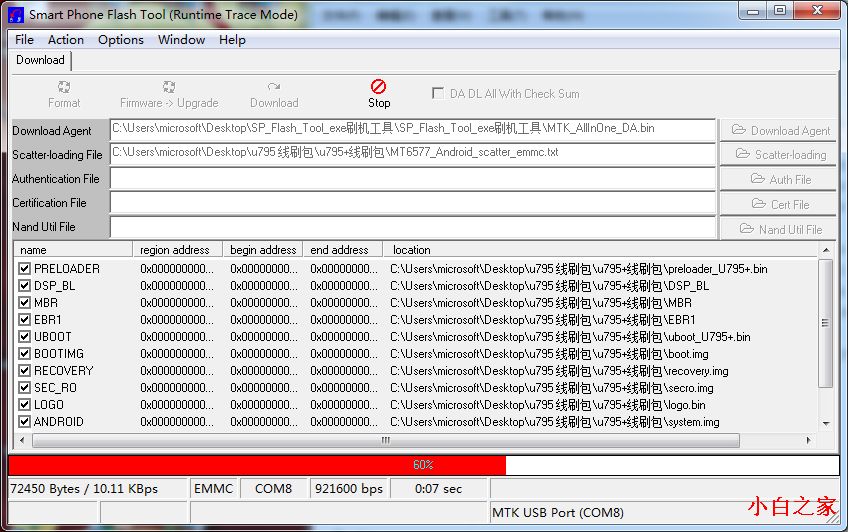Uncheck the DSP_BL checkbox
The image size is (848, 532).
click(x=24, y=285)
